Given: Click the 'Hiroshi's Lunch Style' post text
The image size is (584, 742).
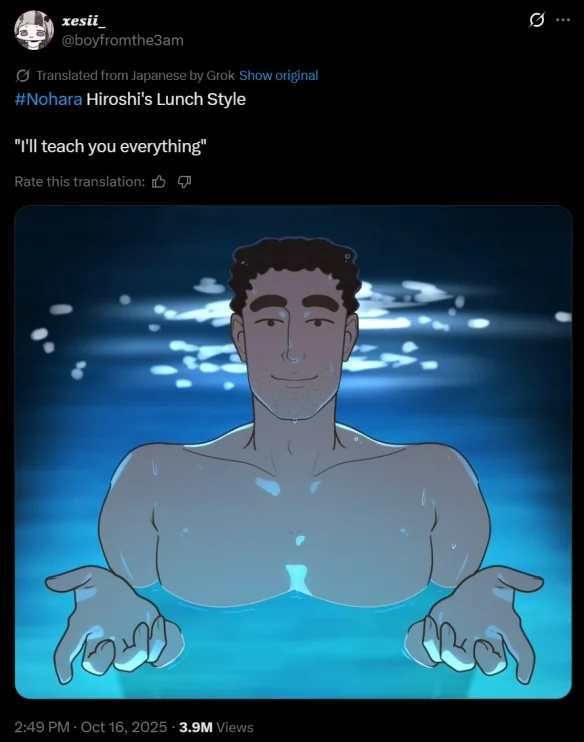Looking at the screenshot, I should [x=166, y=99].
